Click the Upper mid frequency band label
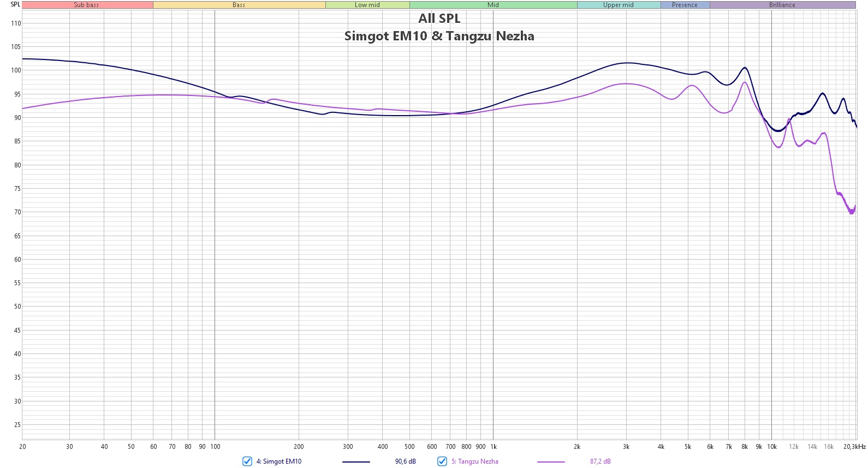 (619, 5)
